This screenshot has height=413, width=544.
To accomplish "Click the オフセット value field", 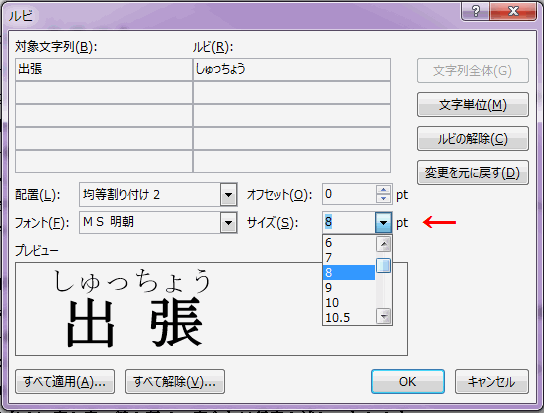I will pyautogui.click(x=349, y=194).
